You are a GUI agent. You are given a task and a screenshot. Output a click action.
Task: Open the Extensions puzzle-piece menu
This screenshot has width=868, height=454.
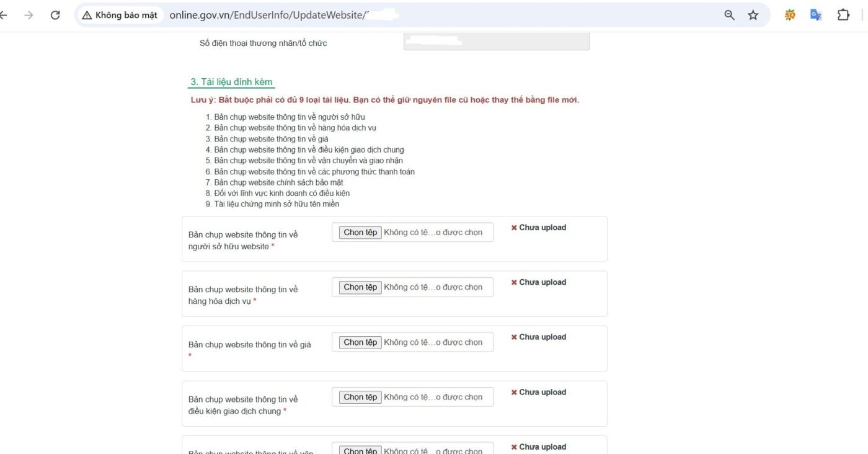[843, 14]
